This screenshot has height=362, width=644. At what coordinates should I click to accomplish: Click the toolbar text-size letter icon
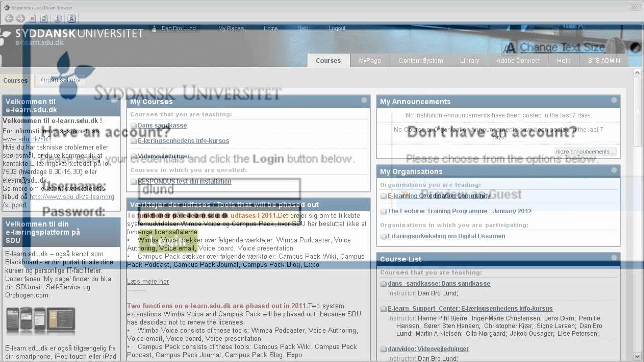pyautogui.click(x=71, y=18)
